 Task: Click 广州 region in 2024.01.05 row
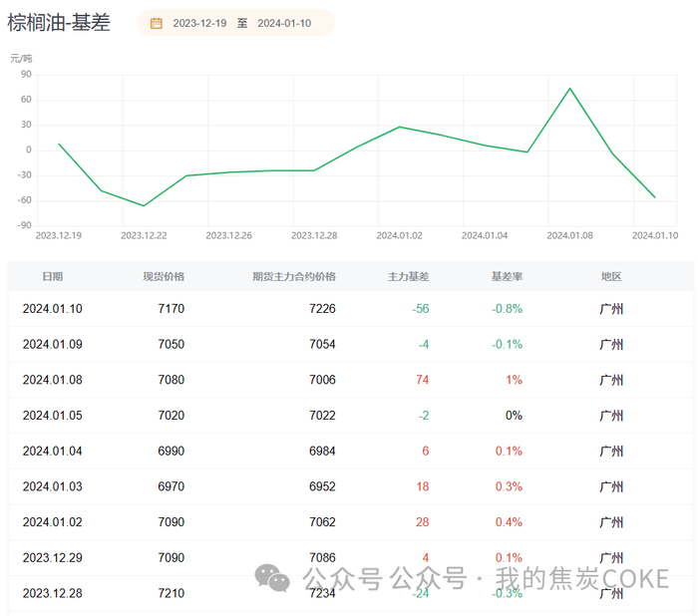coord(611,416)
